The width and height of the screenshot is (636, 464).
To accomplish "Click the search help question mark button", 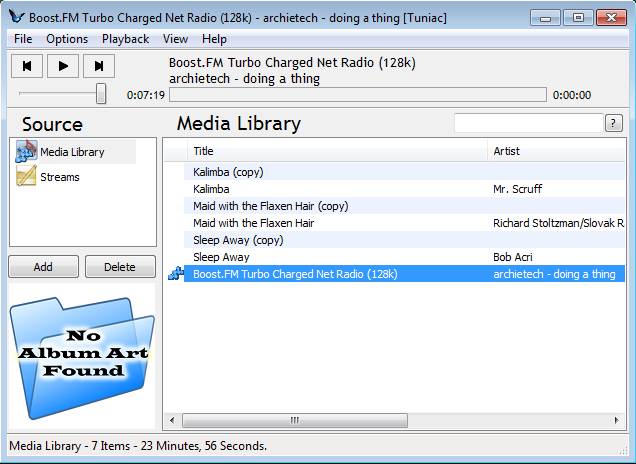I will point(614,123).
